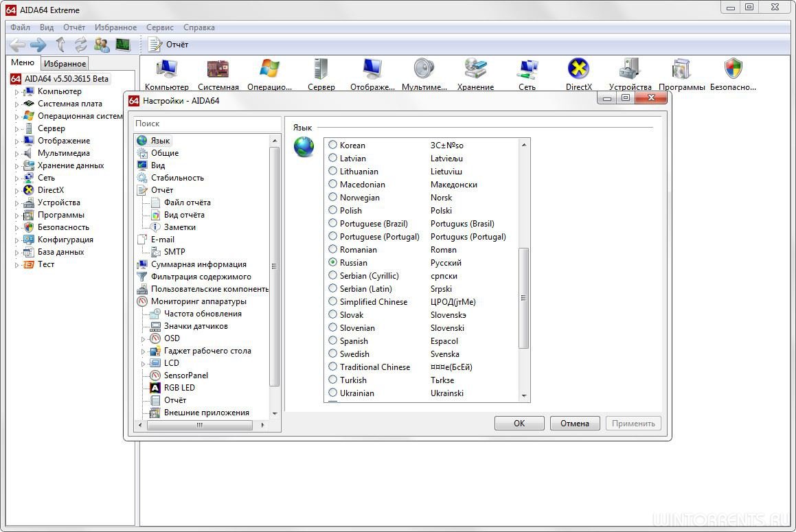Click the users toolbar icon
The image size is (796, 532).
tap(102, 45)
